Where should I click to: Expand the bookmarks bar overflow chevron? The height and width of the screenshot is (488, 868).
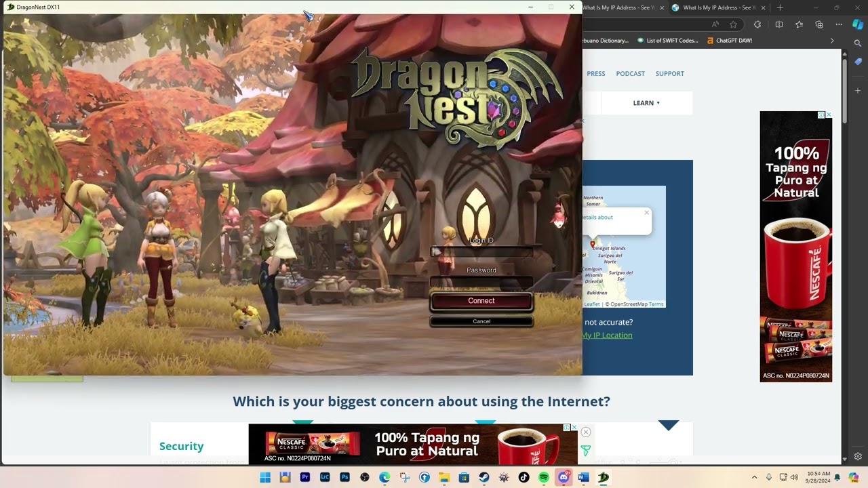point(832,41)
